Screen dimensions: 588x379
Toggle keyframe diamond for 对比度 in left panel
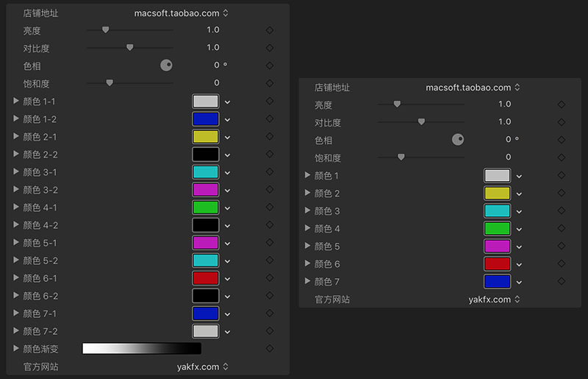(x=269, y=48)
